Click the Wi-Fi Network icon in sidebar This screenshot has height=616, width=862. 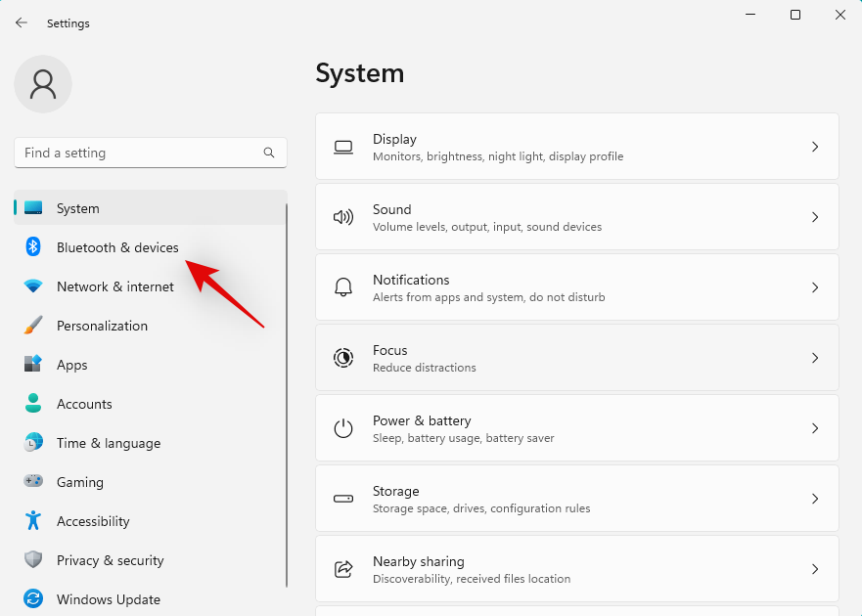point(33,286)
